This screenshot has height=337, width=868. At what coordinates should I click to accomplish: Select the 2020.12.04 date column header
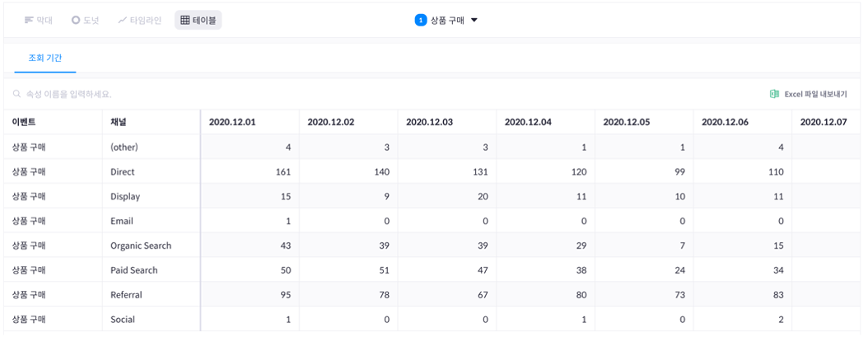click(x=528, y=123)
